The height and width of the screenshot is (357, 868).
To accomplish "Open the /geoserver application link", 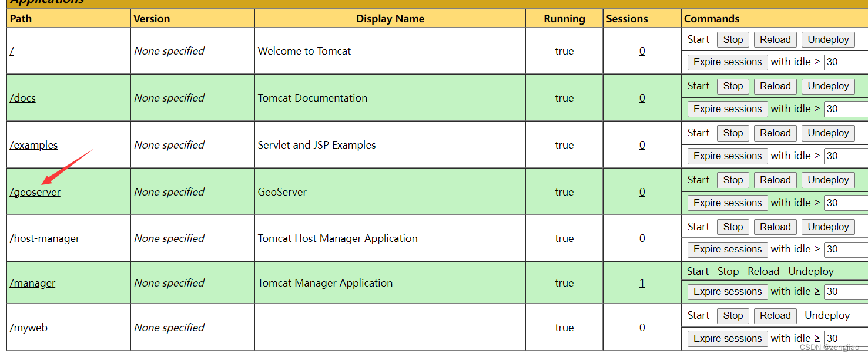I will pos(35,192).
